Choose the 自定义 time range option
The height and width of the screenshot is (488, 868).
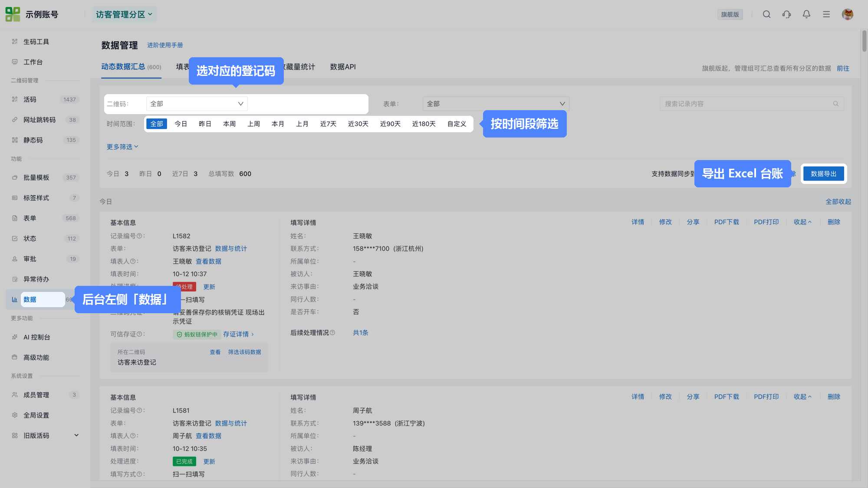[457, 124]
